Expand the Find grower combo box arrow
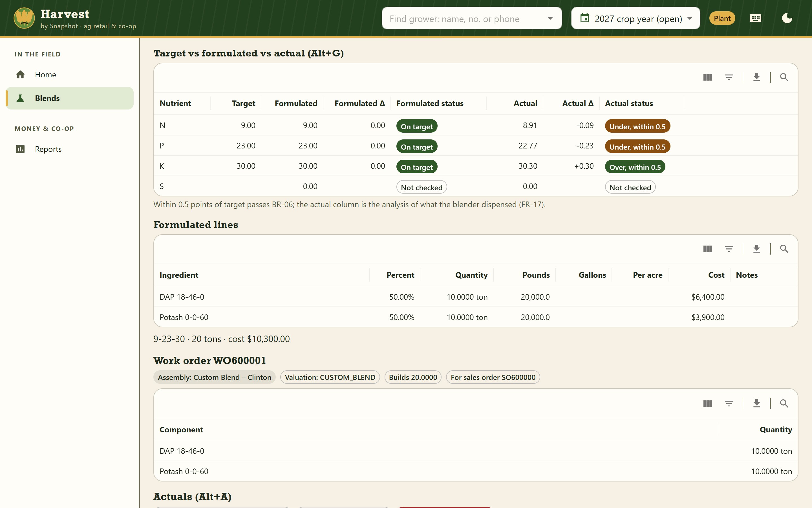The image size is (812, 508). pos(550,18)
